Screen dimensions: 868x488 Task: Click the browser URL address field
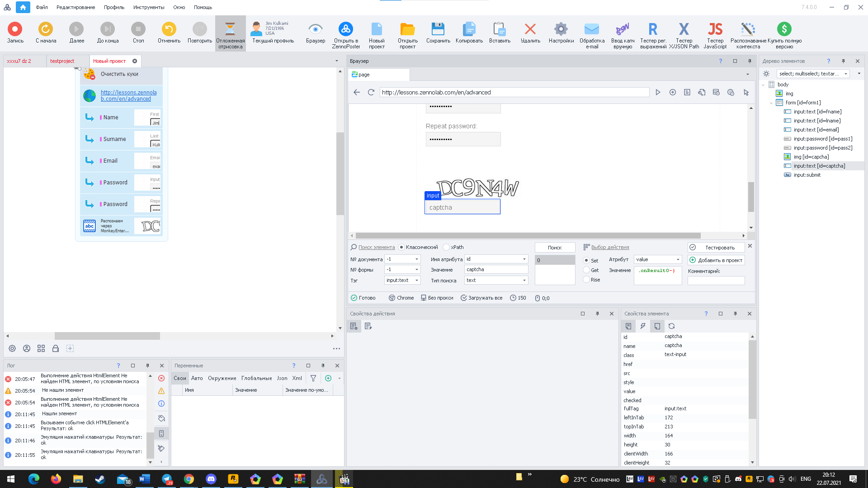click(514, 92)
